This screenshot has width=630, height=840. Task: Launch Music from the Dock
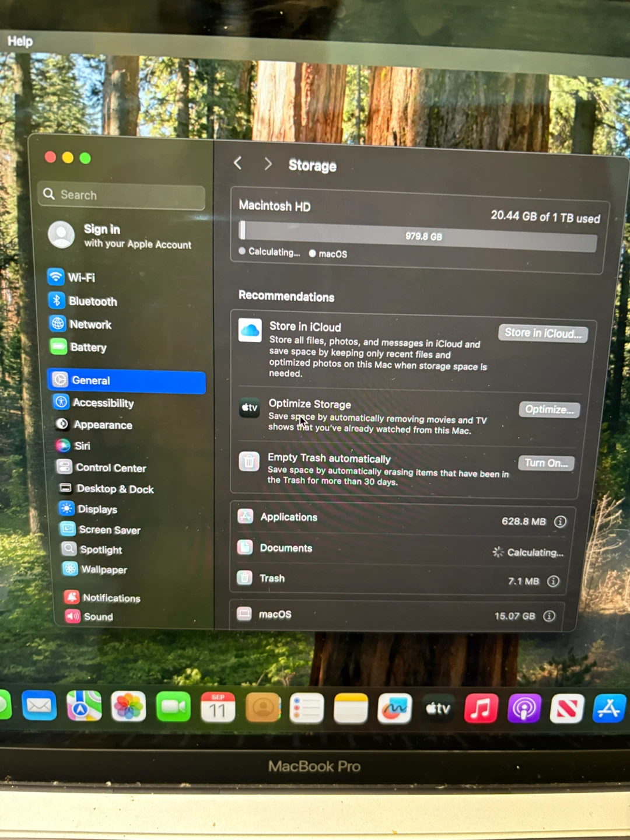click(x=481, y=708)
